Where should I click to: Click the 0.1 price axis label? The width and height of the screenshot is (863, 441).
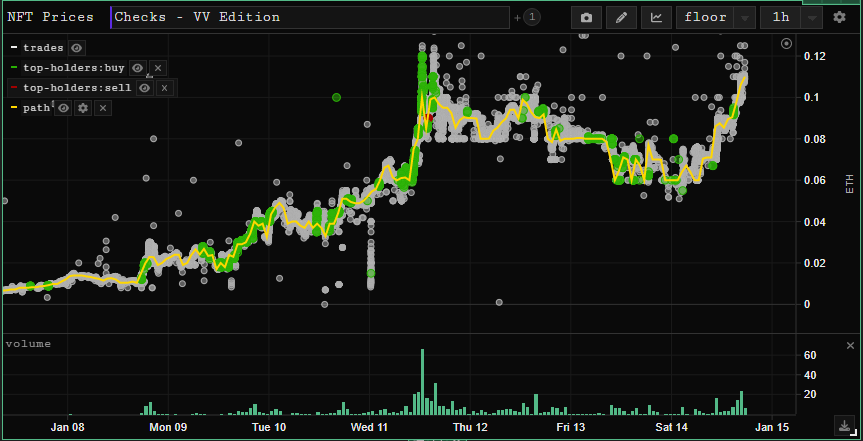[x=810, y=97]
